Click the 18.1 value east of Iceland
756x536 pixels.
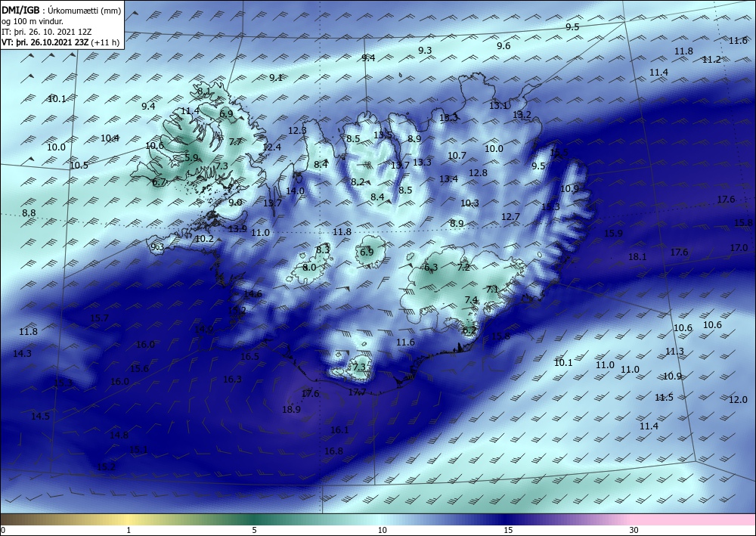coord(637,257)
